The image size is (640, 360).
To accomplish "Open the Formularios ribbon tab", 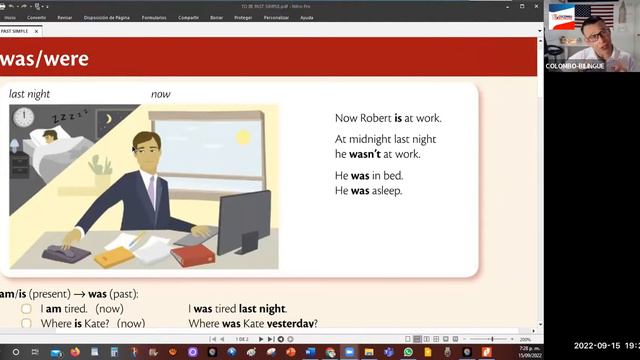I will 154,18.
